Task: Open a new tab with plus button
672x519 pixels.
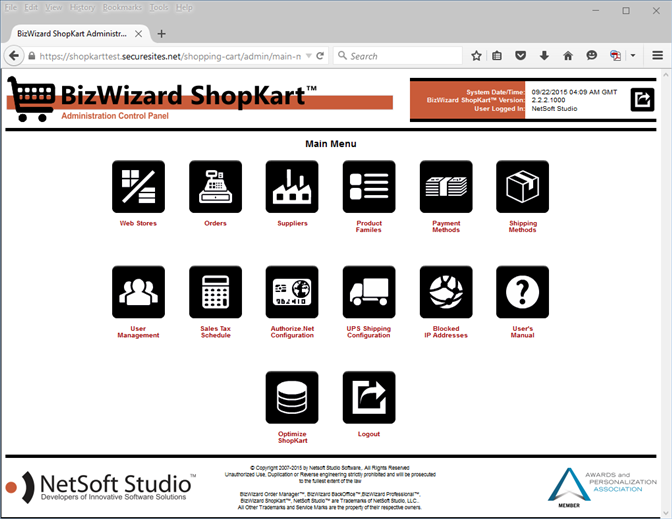Action: [x=162, y=33]
